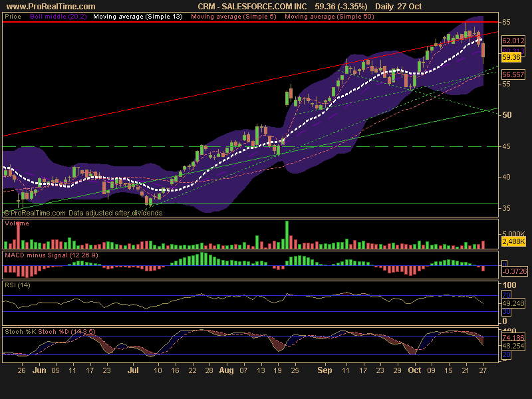Click the -0.3726 MACD value tag
This screenshot has width=532, height=399.
point(515,271)
